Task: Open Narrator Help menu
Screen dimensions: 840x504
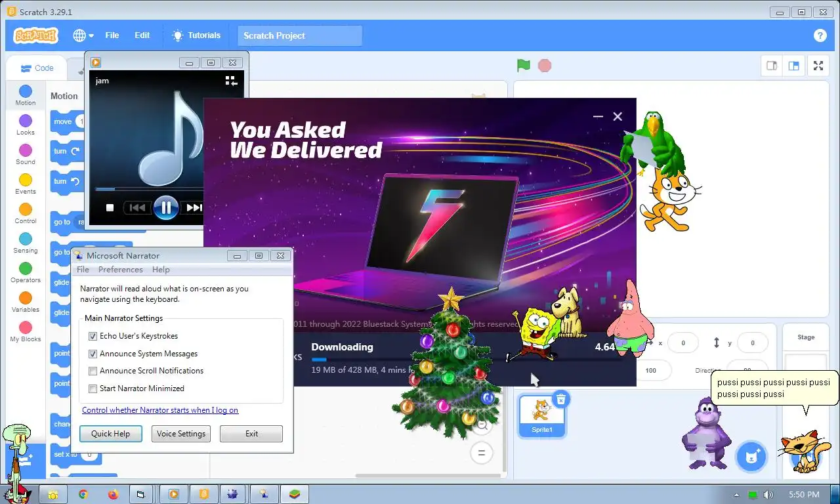Action: pyautogui.click(x=161, y=270)
